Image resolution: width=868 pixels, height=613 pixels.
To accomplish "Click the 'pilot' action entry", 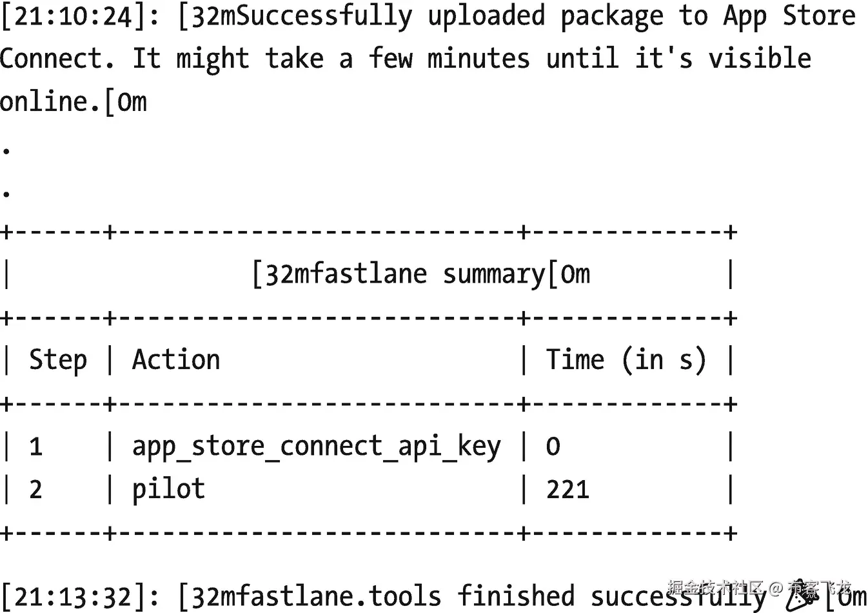I will [168, 489].
